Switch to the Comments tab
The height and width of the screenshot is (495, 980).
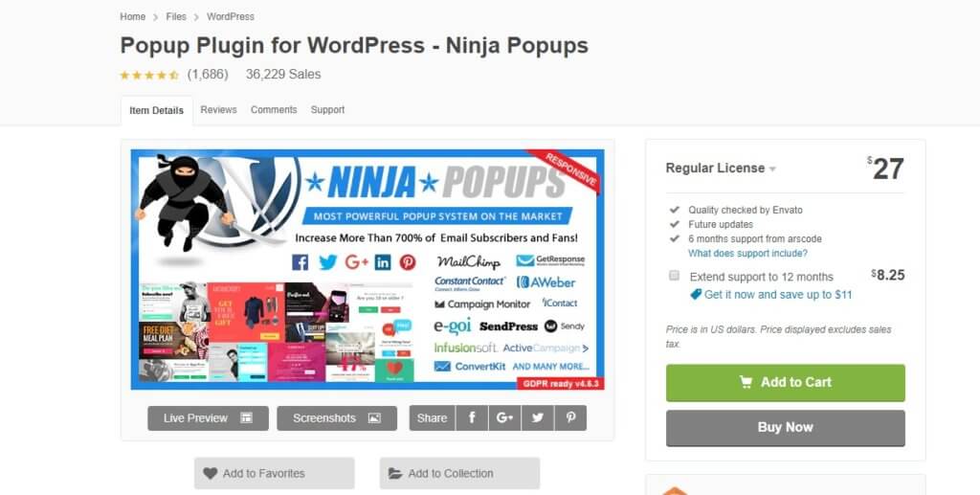(x=274, y=109)
